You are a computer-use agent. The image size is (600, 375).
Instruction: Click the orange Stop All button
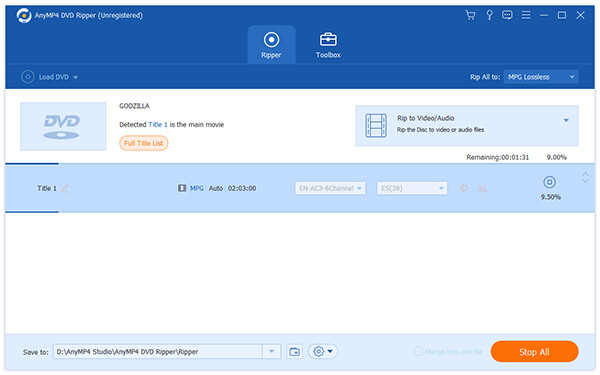click(534, 352)
